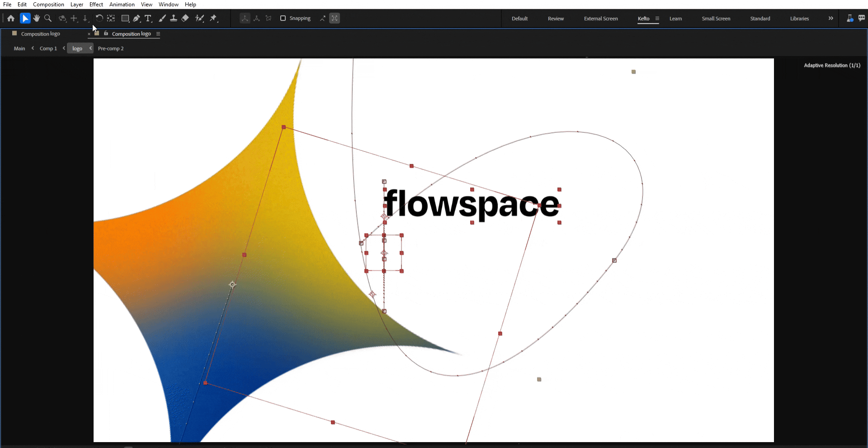Select the Pan camera tool
Viewport: 868px width, 448px height.
(x=74, y=19)
